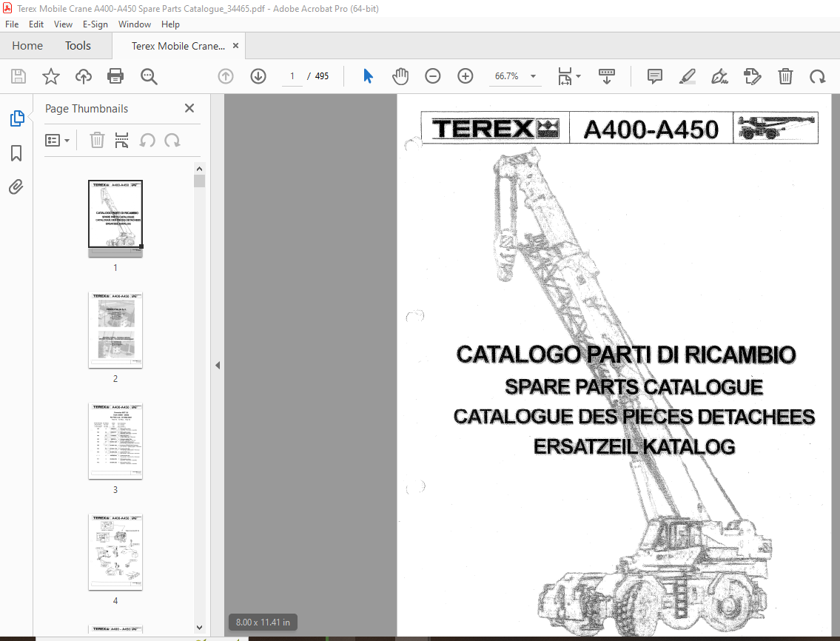Open thumbnails options dropdown menu
Image resolution: width=840 pixels, height=641 pixels.
(x=57, y=141)
